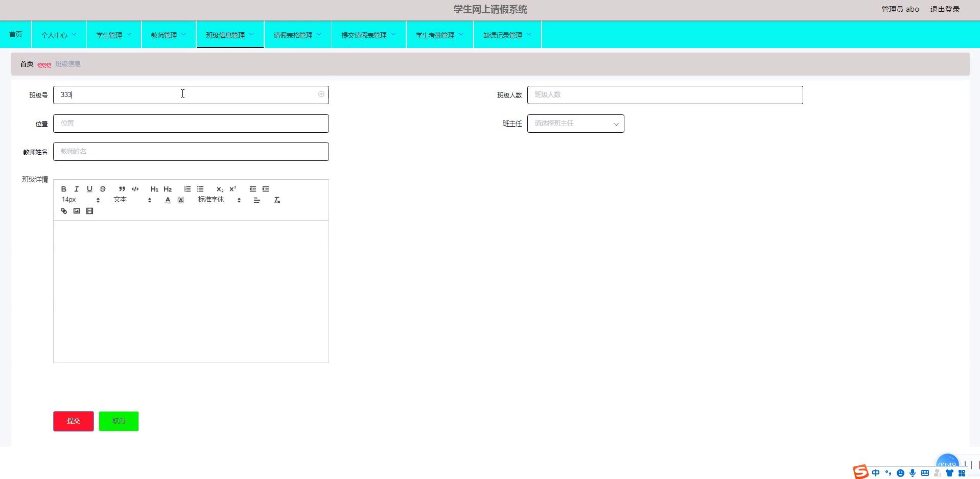
Task: Insert a blockquote in class details
Action: click(x=122, y=189)
